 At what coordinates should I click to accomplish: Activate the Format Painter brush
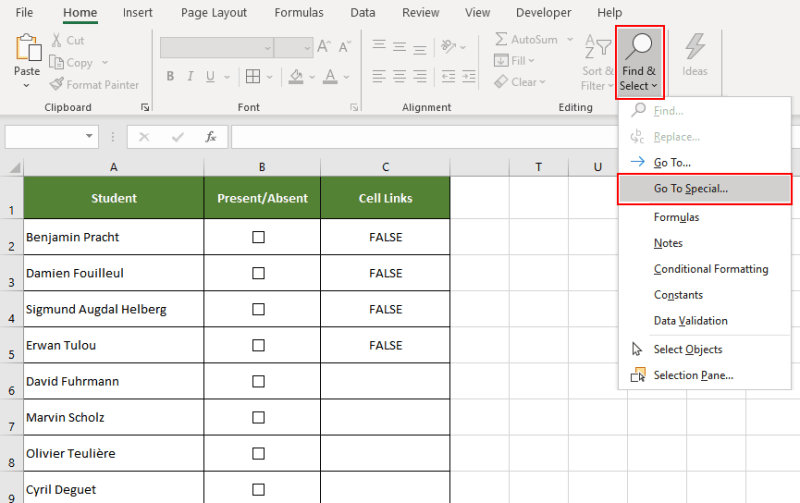56,84
